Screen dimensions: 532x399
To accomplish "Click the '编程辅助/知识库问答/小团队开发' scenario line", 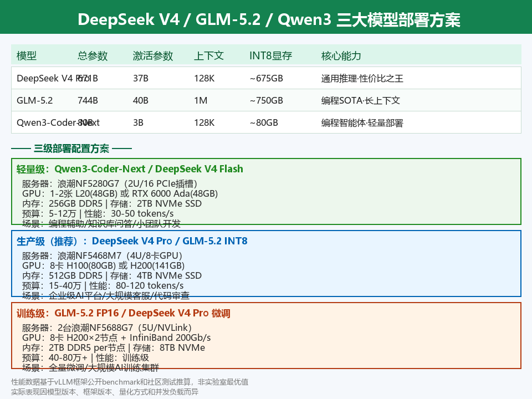I will (101, 223).
